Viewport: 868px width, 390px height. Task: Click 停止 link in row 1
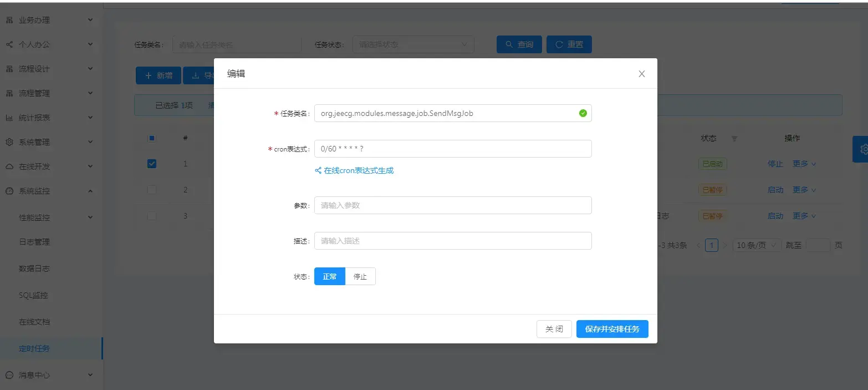click(775, 164)
